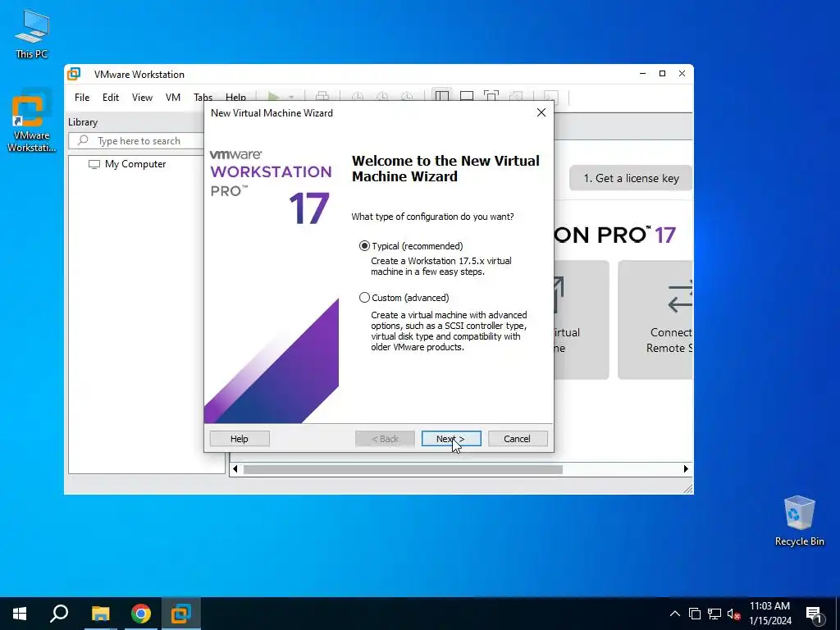Screen dimensions: 840x630
Task: Maximize the VMware Workstation window
Action: click(662, 73)
